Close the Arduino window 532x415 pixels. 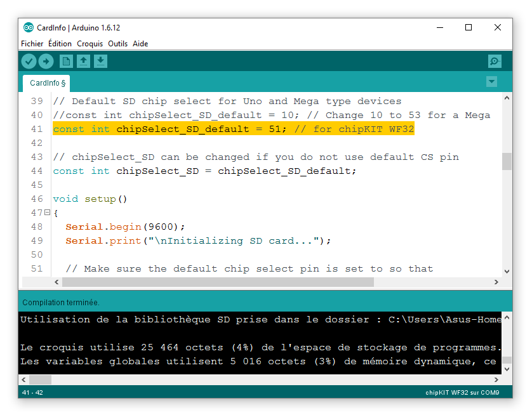(x=498, y=27)
